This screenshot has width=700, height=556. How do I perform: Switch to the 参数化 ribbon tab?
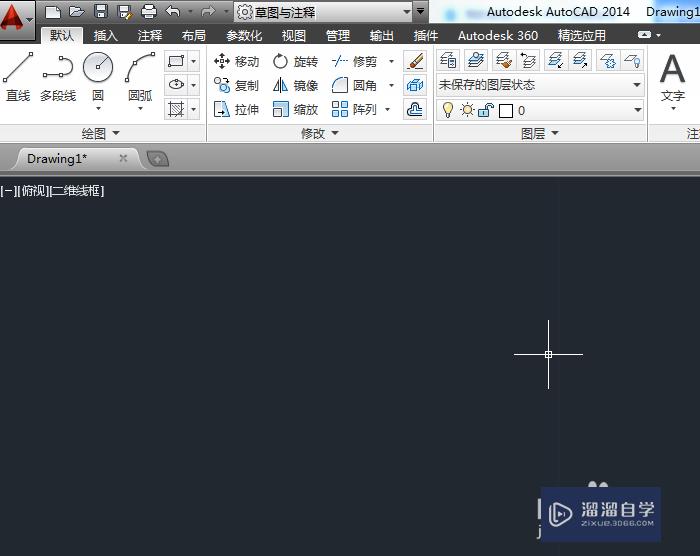click(244, 35)
